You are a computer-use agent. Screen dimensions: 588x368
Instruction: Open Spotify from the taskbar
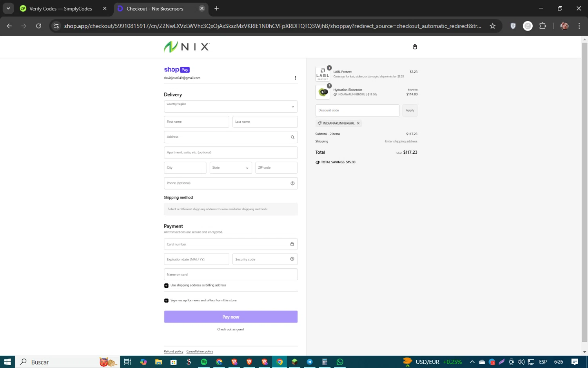[204, 362]
